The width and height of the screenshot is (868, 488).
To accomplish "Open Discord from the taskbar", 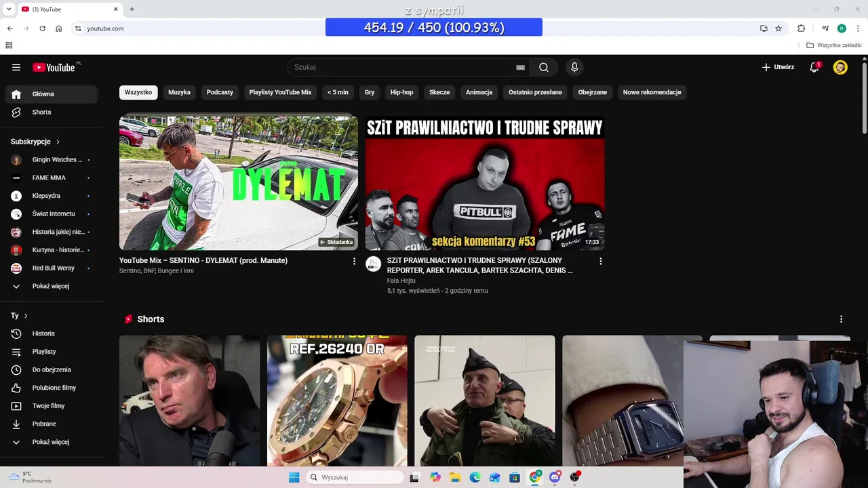I will tap(555, 477).
